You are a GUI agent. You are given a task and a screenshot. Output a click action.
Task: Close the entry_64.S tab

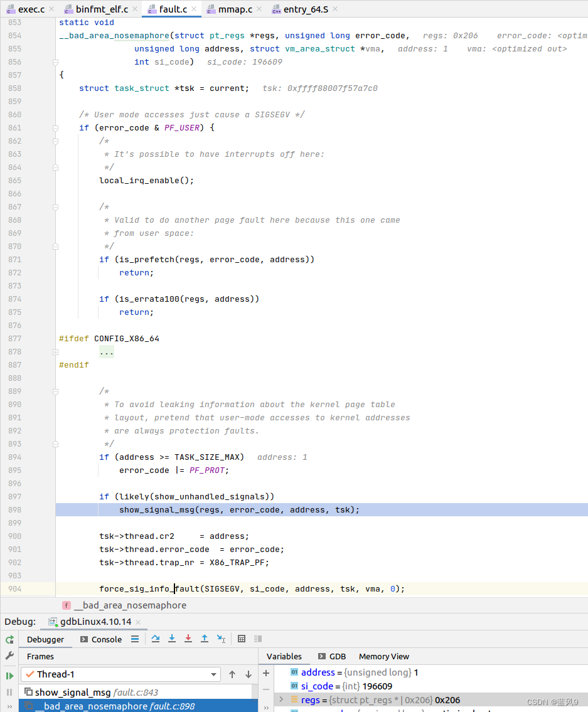[x=335, y=9]
